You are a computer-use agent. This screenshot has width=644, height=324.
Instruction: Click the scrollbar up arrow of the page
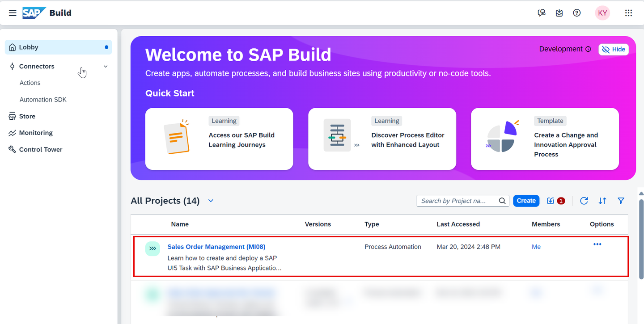pyautogui.click(x=641, y=194)
